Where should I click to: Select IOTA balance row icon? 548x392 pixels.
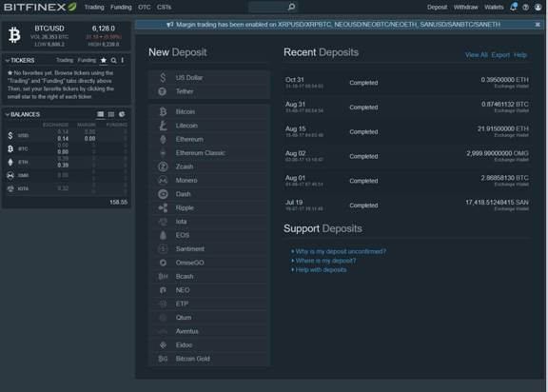click(x=10, y=188)
